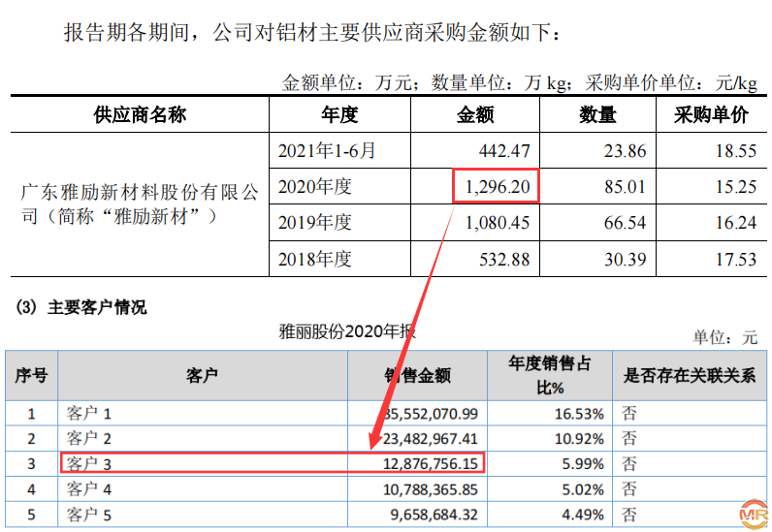Click sales amount 9,658,684.32

point(434,515)
